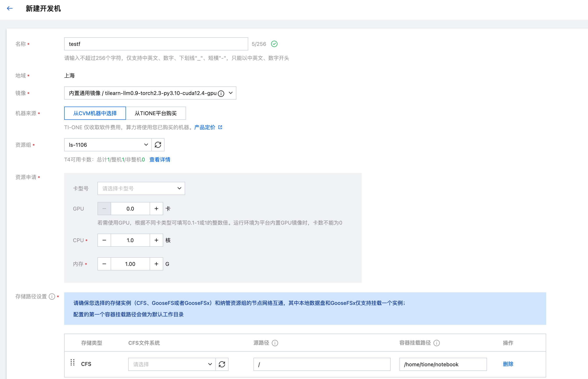Image resolution: width=588 pixels, height=379 pixels.
Task: Click the drag handle on CFS row
Action: [x=73, y=363]
